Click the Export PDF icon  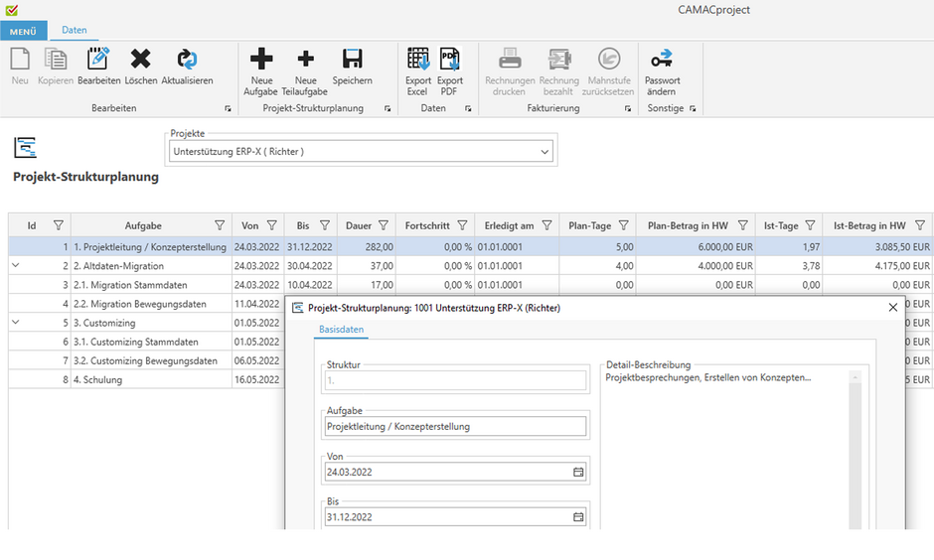[x=450, y=60]
